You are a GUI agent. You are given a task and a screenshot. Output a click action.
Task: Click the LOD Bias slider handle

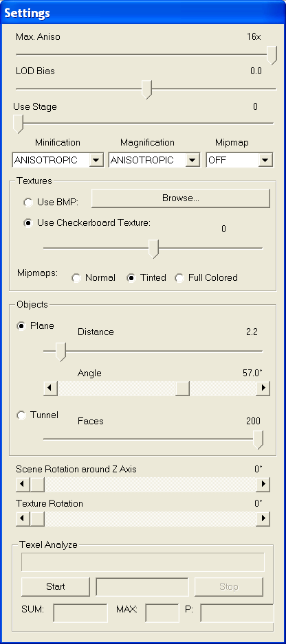tap(146, 89)
